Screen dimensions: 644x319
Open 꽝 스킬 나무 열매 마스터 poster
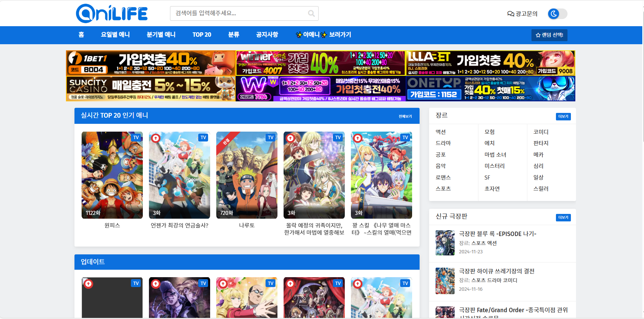point(382,175)
